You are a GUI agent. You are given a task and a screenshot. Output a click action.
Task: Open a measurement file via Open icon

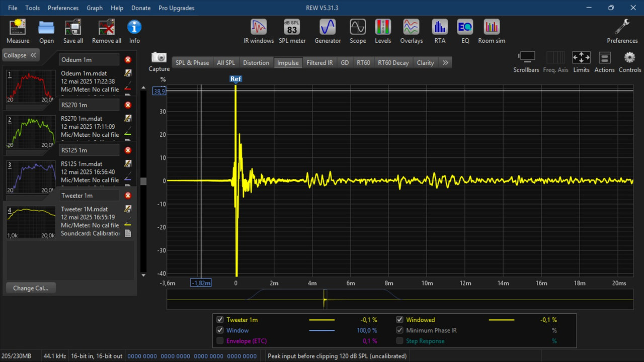coord(46,27)
